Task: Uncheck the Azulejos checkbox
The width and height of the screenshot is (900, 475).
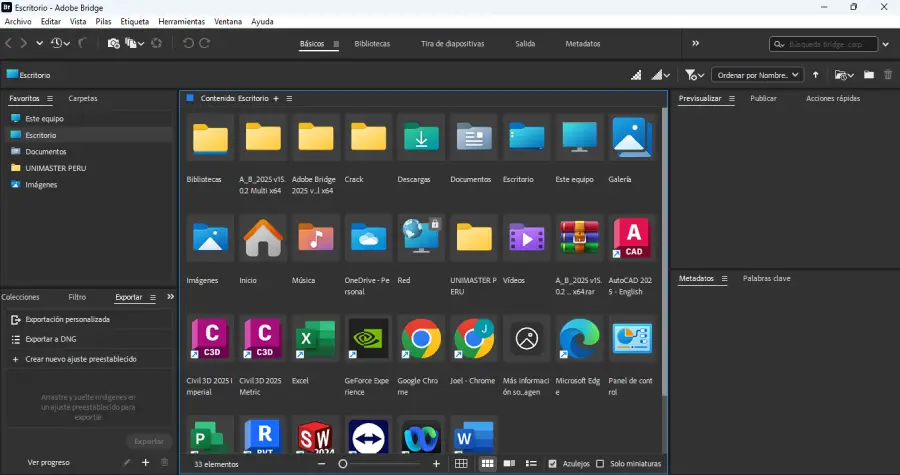Action: point(553,464)
